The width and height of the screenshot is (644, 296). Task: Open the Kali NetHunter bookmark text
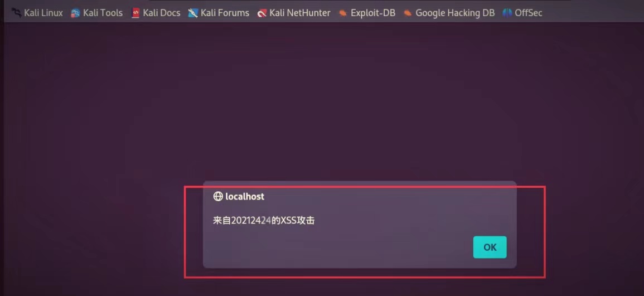300,13
